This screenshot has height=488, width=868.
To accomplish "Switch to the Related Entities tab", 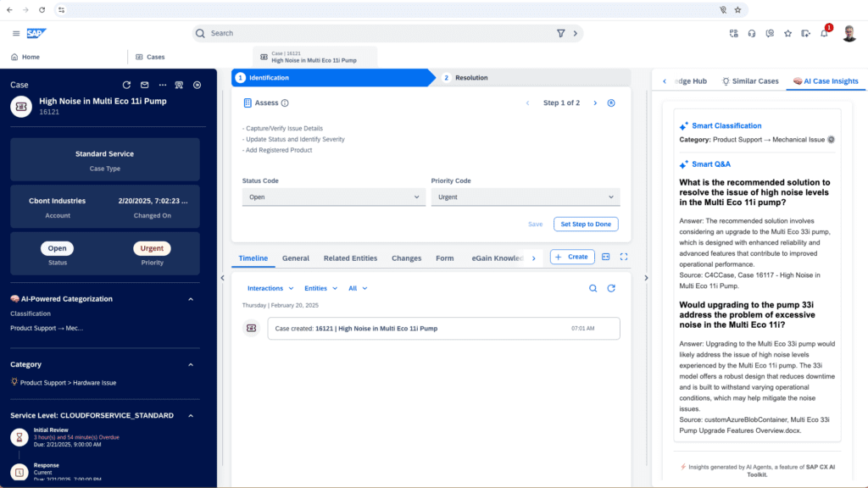I will pyautogui.click(x=350, y=258).
